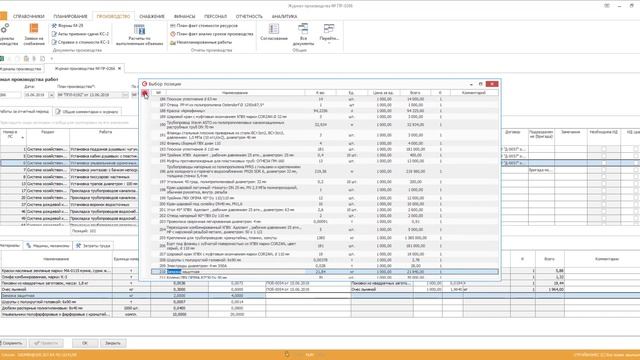Switch to ОТЧЕТНОСТЬ ribbon tab
640x360 pixels.
tap(249, 16)
